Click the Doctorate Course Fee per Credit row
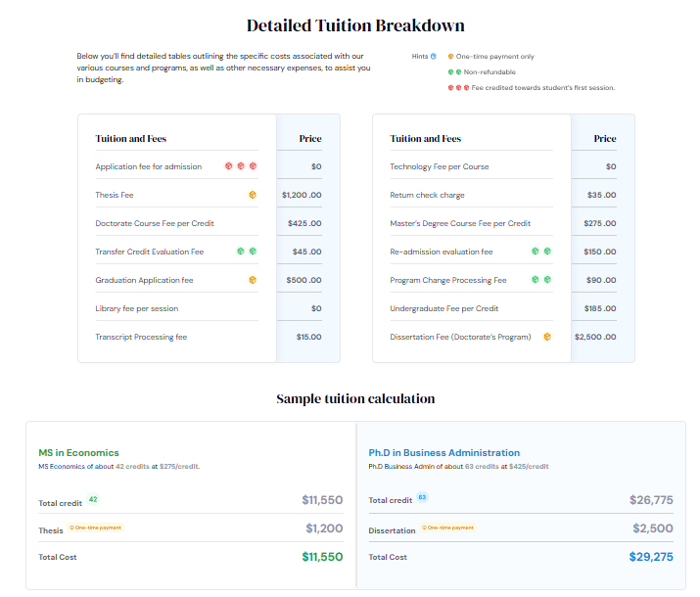The width and height of the screenshot is (700, 597). point(155,223)
